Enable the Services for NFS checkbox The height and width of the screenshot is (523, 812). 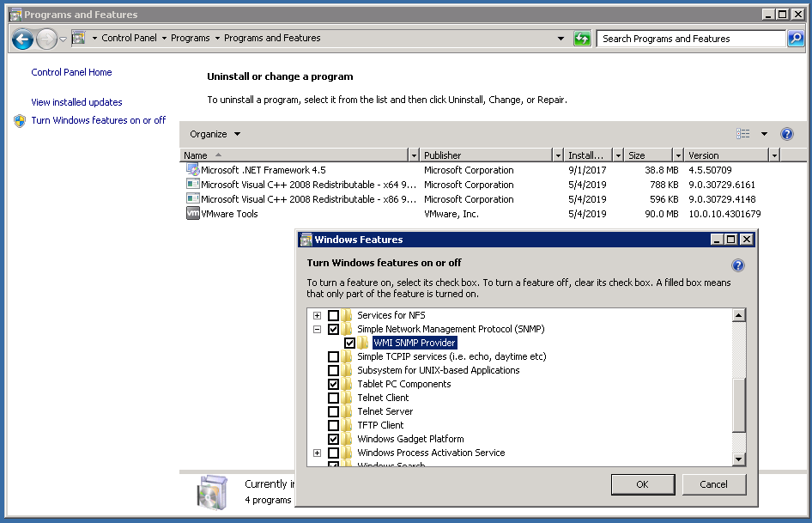pos(334,315)
